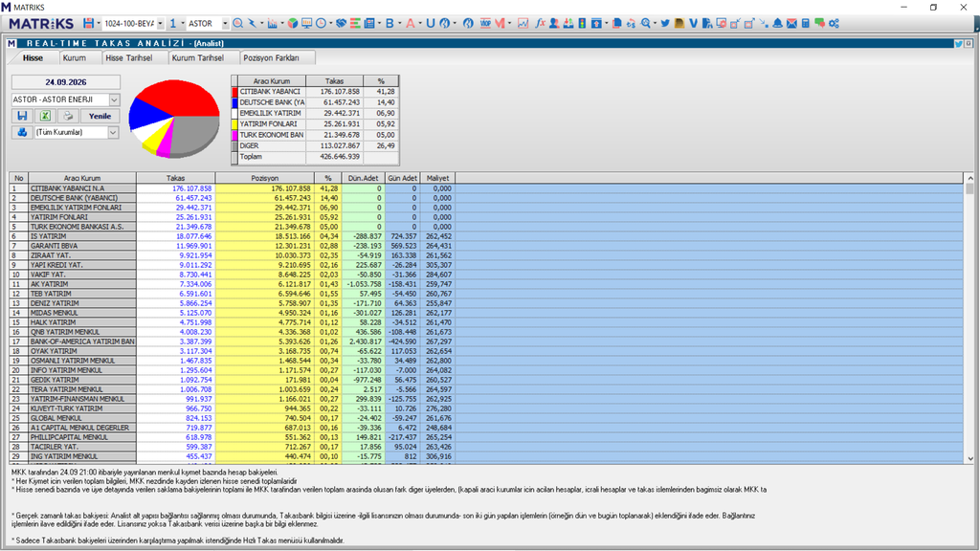Image resolution: width=980 pixels, height=551 pixels.
Task: Expand the arrow next to the red A icon
Action: point(420,23)
